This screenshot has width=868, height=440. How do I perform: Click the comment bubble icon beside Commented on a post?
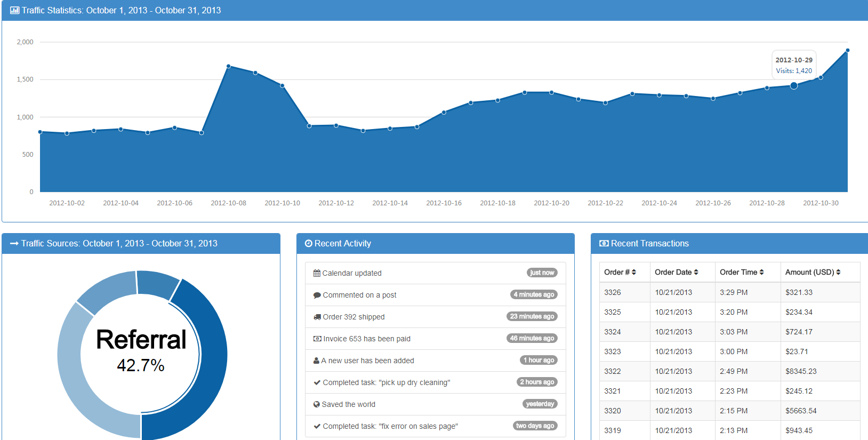click(x=317, y=295)
